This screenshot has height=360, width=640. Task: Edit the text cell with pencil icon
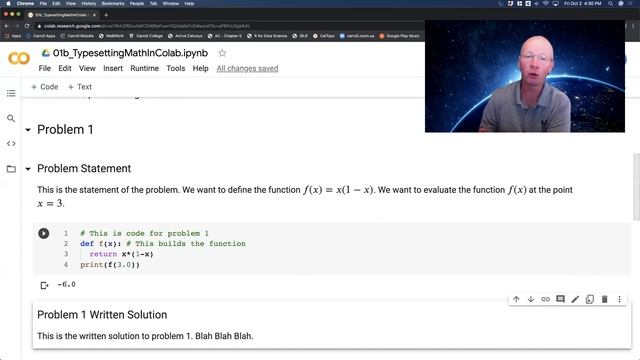coord(575,299)
